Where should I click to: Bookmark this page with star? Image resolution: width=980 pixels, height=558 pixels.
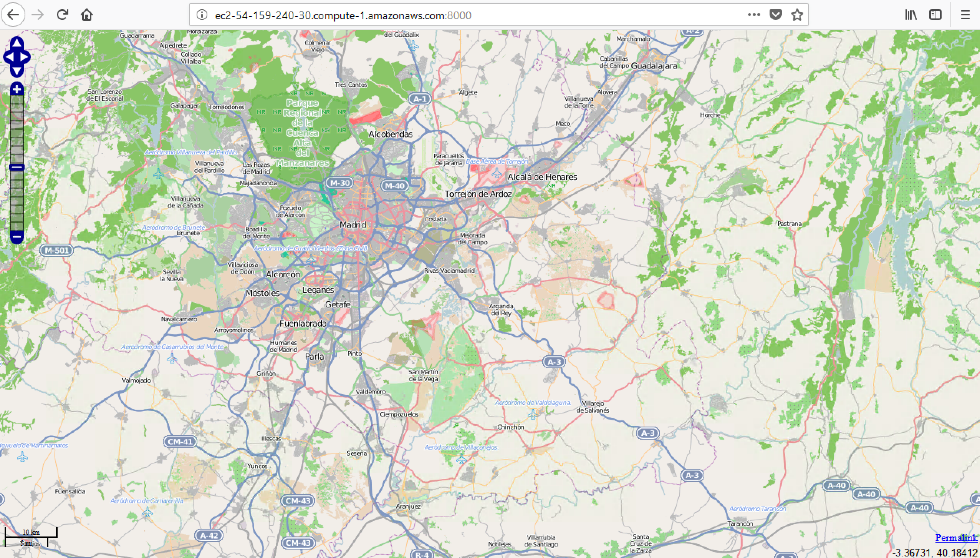[797, 15]
